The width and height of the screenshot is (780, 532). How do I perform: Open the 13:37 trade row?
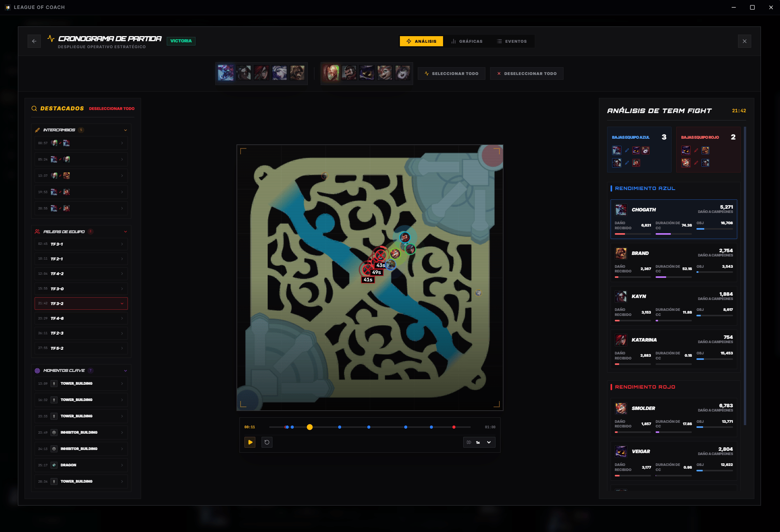pos(81,176)
